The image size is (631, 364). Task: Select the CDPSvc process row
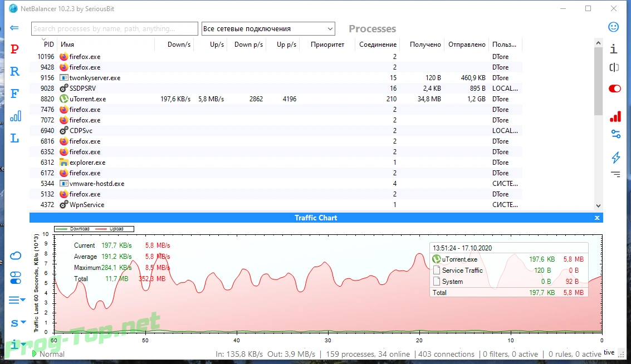click(x=276, y=131)
